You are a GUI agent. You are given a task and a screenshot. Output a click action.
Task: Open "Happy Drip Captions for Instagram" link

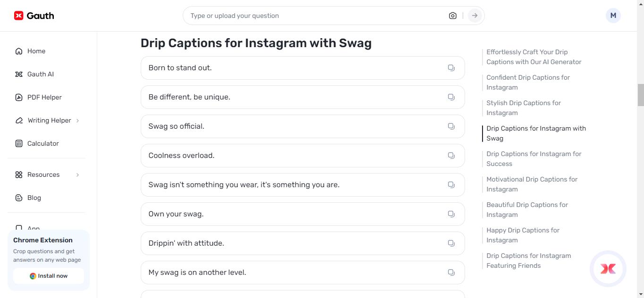tap(523, 235)
